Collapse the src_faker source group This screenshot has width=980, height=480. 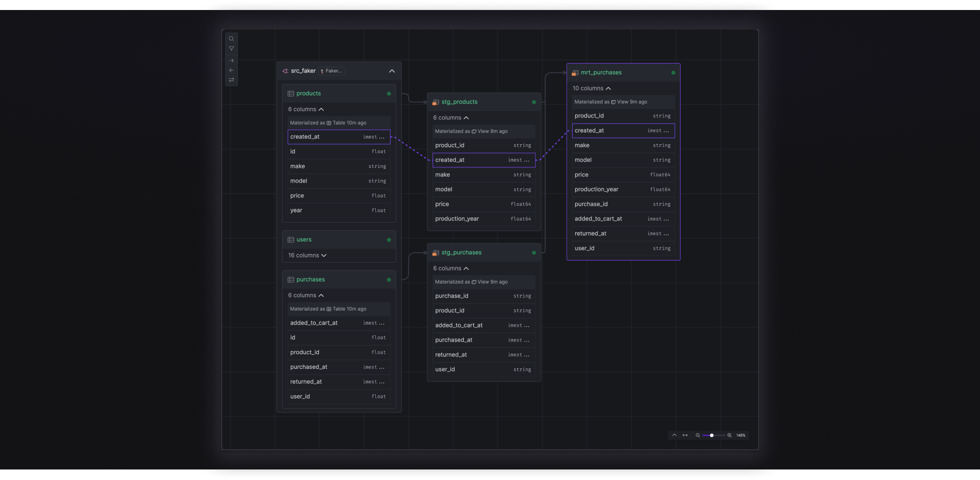tap(392, 71)
